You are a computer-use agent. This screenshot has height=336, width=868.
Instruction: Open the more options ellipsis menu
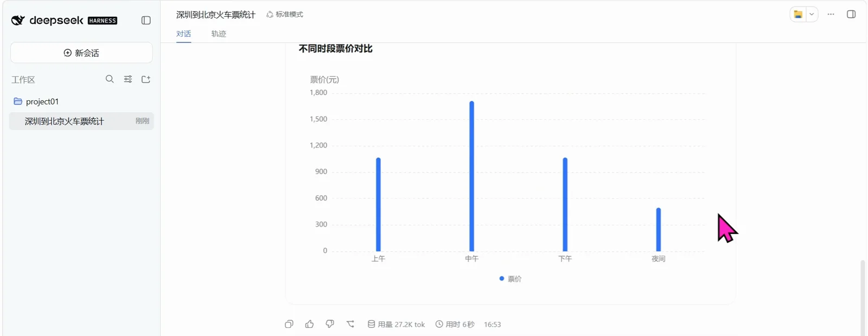click(x=831, y=15)
